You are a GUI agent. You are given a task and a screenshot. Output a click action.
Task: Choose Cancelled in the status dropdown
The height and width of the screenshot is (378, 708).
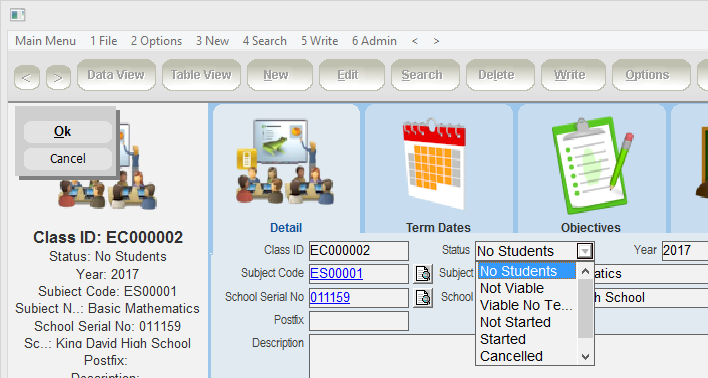pos(511,356)
